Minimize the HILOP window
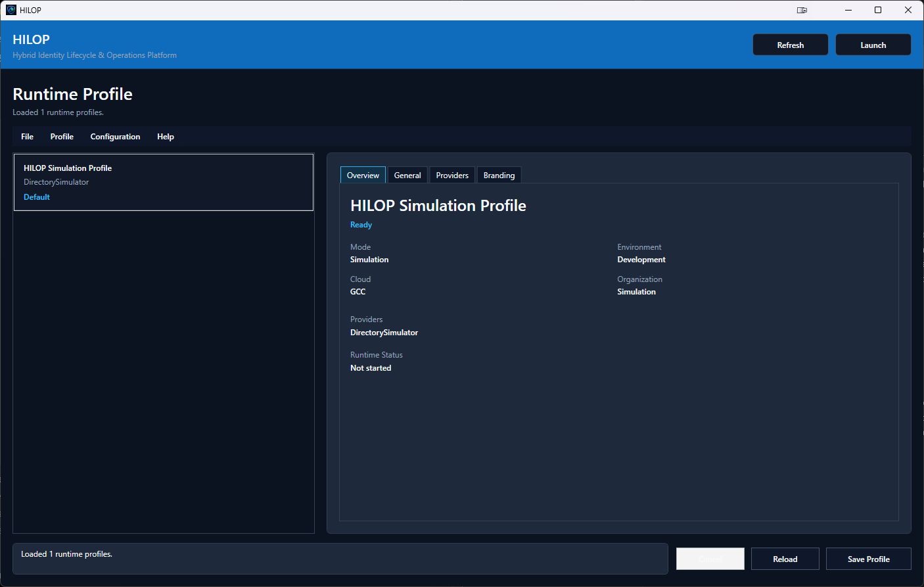The width and height of the screenshot is (924, 587). [848, 10]
